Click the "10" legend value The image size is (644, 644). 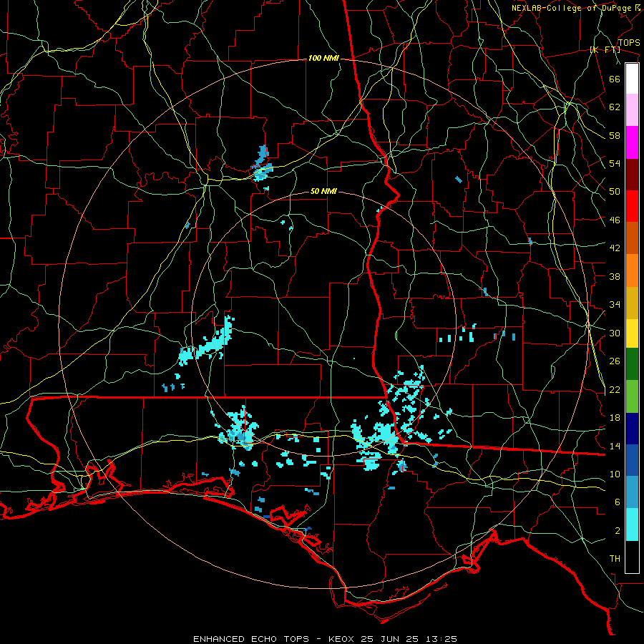[x=615, y=474]
